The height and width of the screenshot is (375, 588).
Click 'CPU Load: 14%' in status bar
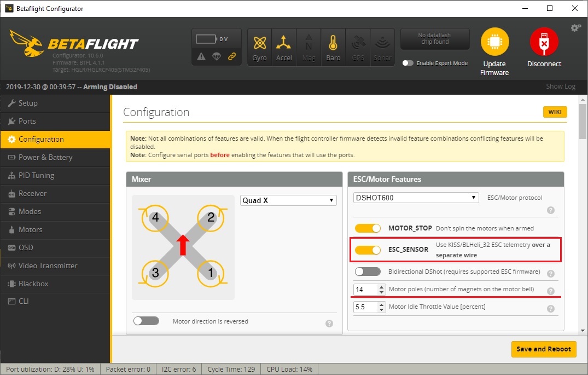pos(289,370)
